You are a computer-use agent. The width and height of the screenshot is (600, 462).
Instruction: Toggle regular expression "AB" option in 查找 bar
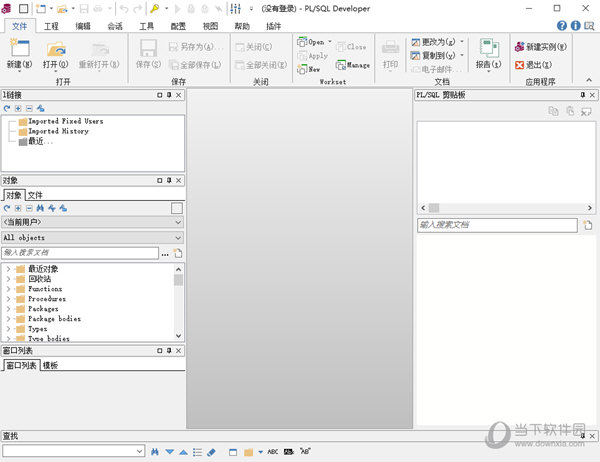coord(305,452)
